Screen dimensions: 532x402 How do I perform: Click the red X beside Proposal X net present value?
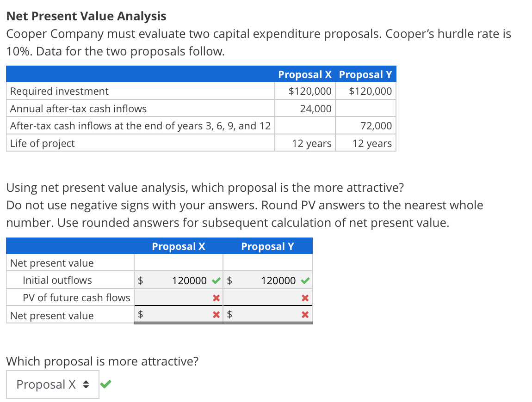216,315
